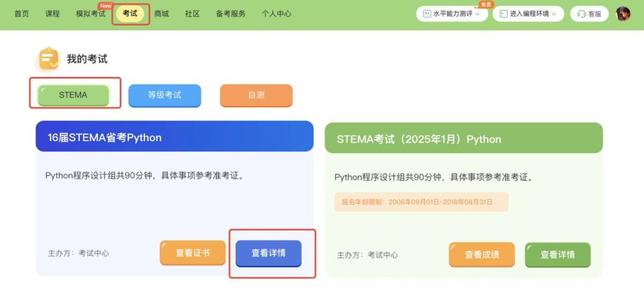Screen dimensions: 644x307
Task: Click 查看证书 for 16届STEMA省考
Action: (193, 253)
